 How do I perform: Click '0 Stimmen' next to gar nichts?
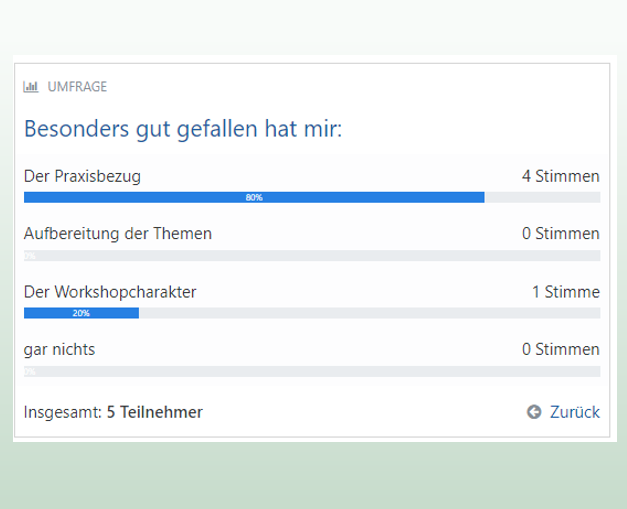(561, 349)
